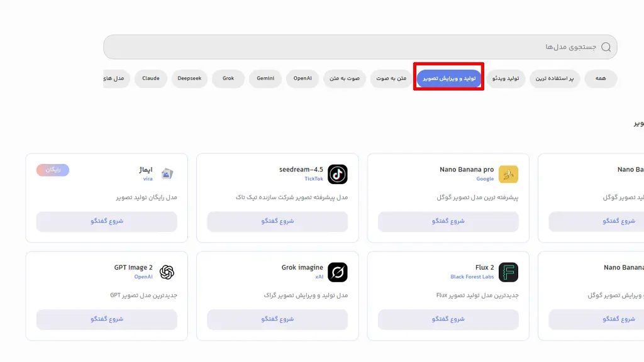Filter models by Gemini

[x=265, y=79]
